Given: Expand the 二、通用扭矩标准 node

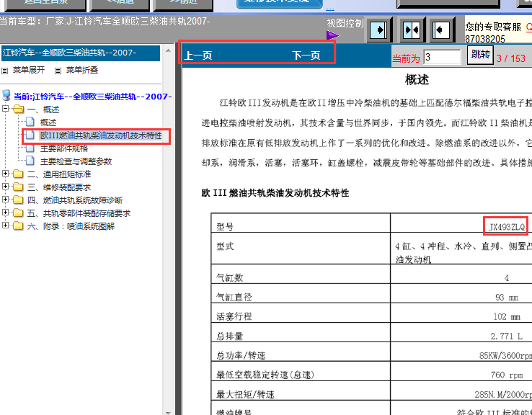Looking at the screenshot, I should pos(5,174).
